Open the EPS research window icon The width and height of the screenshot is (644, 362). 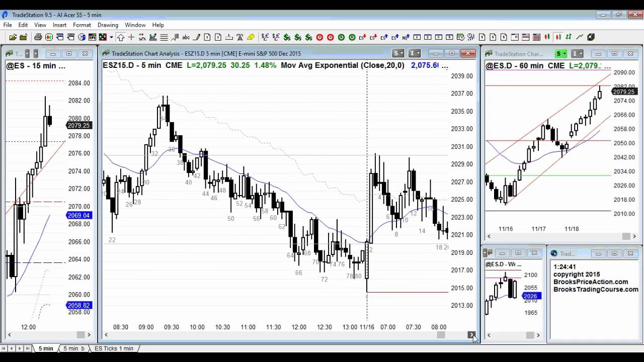[x=92, y=37]
